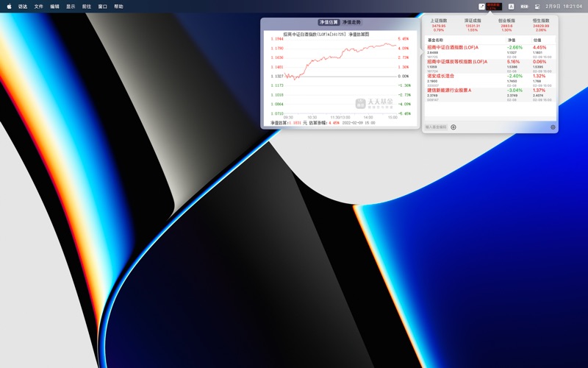The image size is (588, 368).
Task: Click the 上证指数 index value
Action: point(438,25)
